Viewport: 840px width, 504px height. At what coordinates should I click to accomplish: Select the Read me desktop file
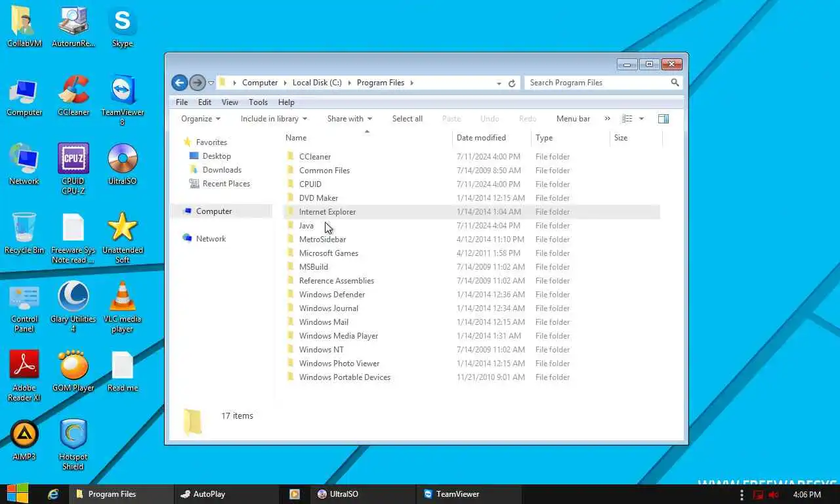tap(123, 372)
